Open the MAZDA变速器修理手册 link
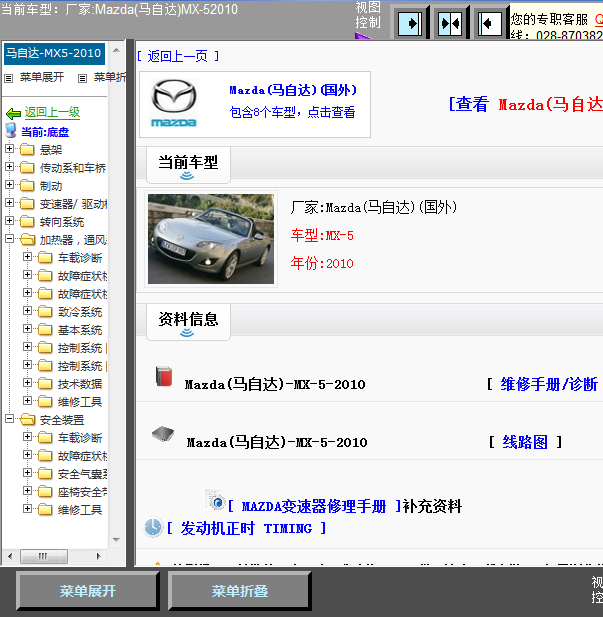Image resolution: width=603 pixels, height=617 pixels. coord(314,506)
